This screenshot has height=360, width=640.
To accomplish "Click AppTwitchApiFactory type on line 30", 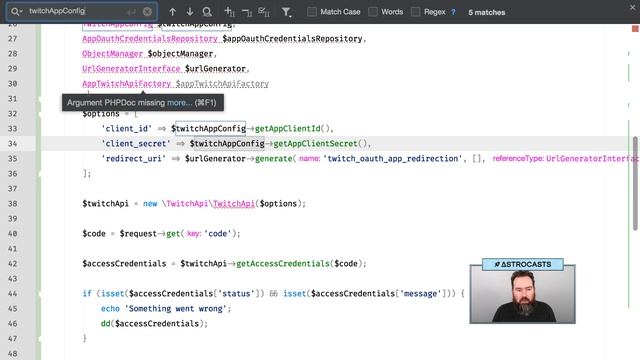I will 126,84.
